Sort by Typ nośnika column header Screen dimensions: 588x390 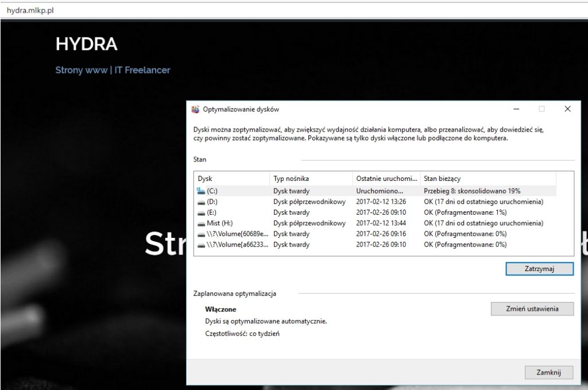[x=311, y=179]
